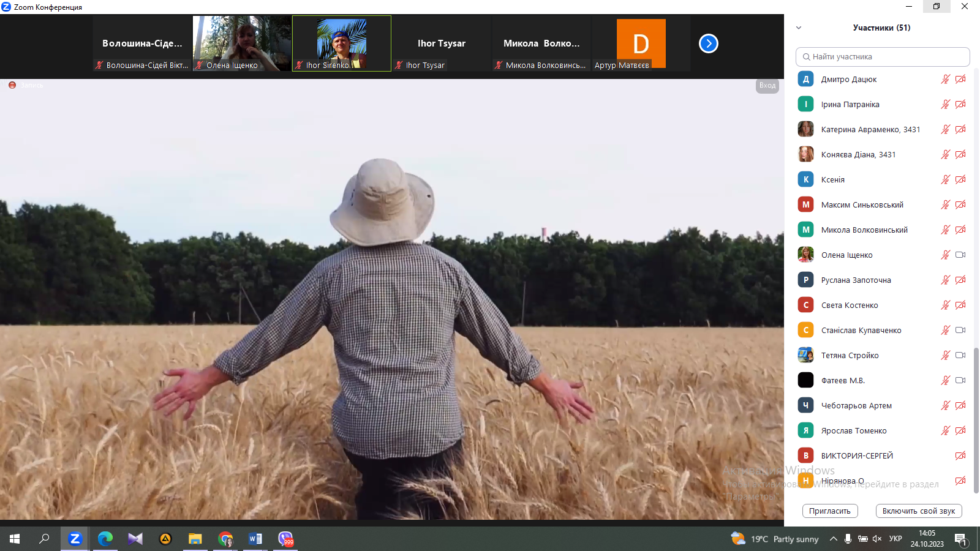980x551 pixels.
Task: Click the Пригласить button
Action: (x=830, y=511)
